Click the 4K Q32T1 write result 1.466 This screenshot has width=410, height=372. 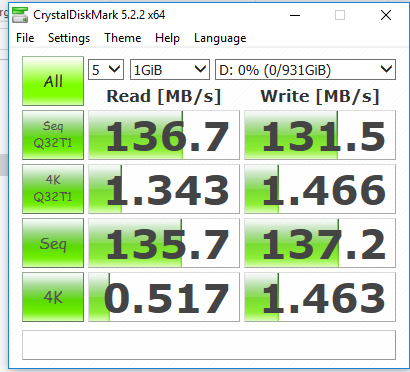click(x=320, y=189)
